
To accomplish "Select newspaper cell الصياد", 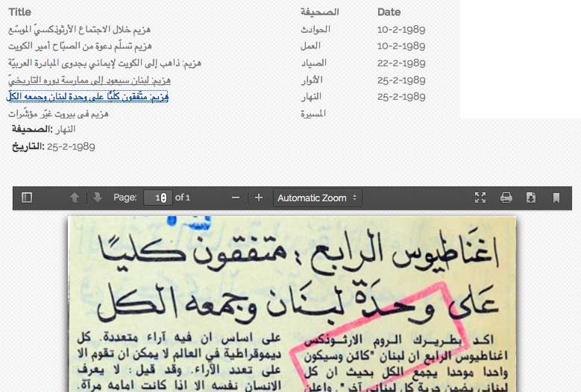I will pos(313,63).
